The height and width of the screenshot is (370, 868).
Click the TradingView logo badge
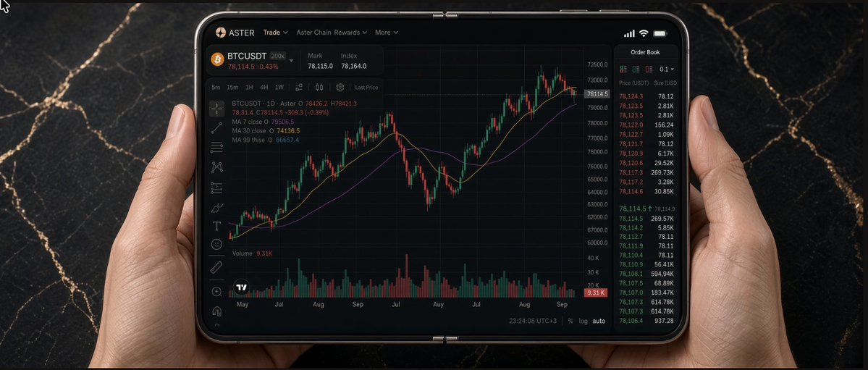click(241, 287)
